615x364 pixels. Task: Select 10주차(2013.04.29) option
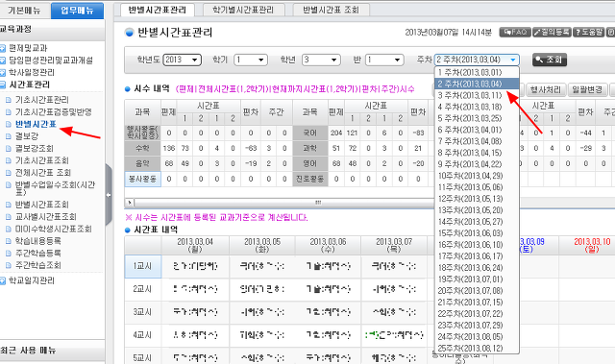coord(477,176)
